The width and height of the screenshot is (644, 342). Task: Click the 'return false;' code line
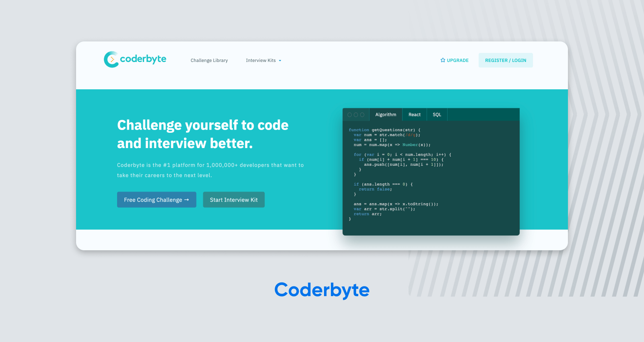[376, 189]
